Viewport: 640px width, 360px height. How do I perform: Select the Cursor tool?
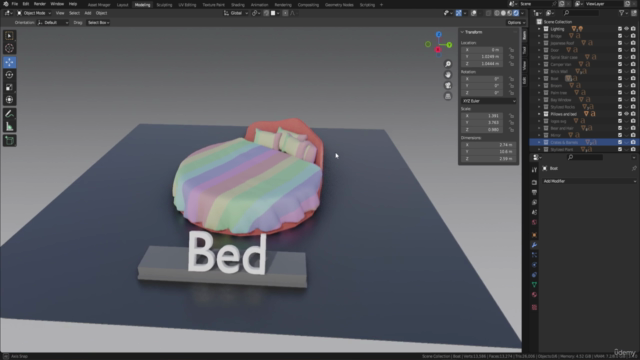[x=9, y=49]
